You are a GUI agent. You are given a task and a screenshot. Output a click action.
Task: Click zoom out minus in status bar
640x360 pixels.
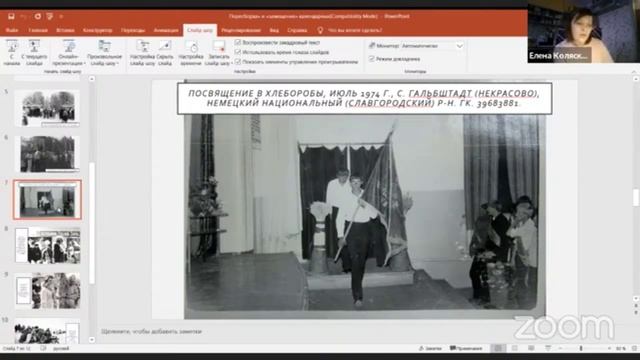(560, 349)
